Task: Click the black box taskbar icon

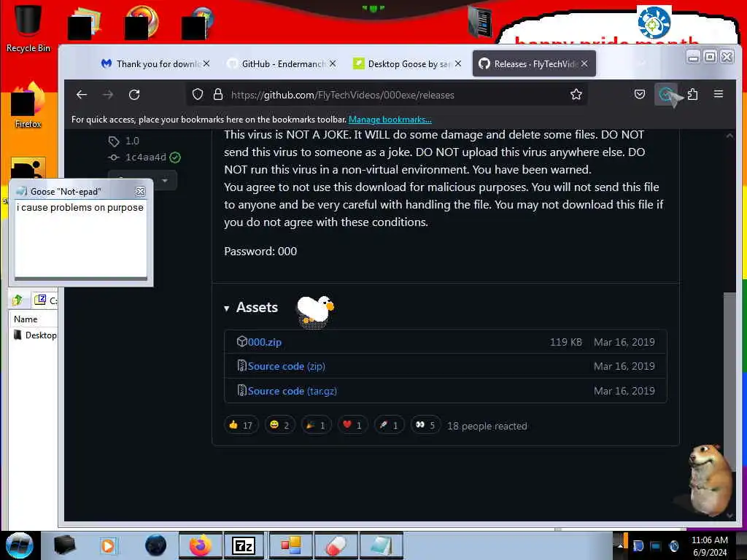Action: pyautogui.click(x=64, y=545)
